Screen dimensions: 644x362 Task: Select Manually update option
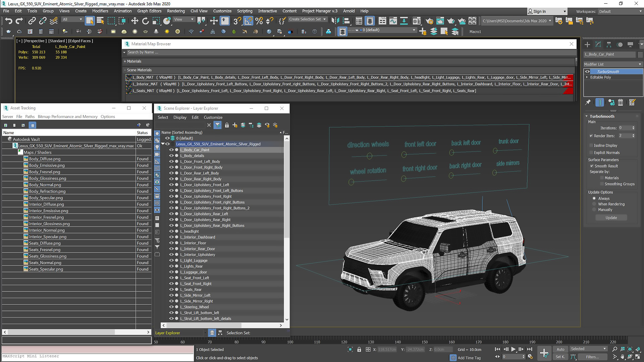(x=594, y=210)
